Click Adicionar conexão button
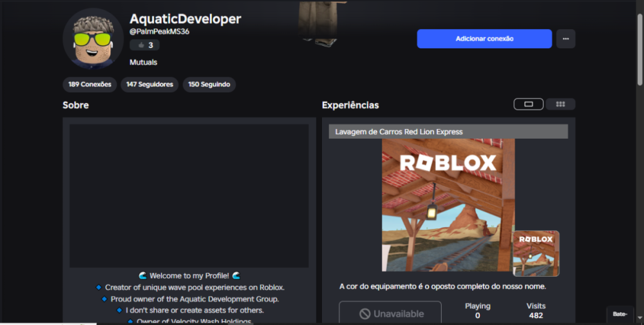 tap(484, 39)
